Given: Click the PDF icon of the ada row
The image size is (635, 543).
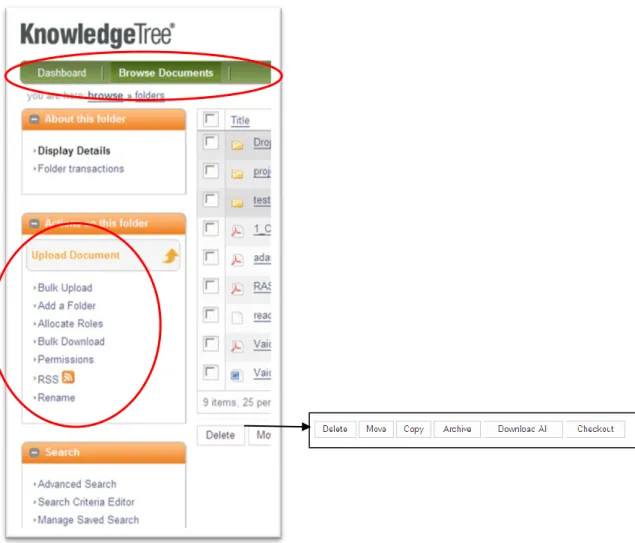Looking at the screenshot, I should [x=237, y=260].
